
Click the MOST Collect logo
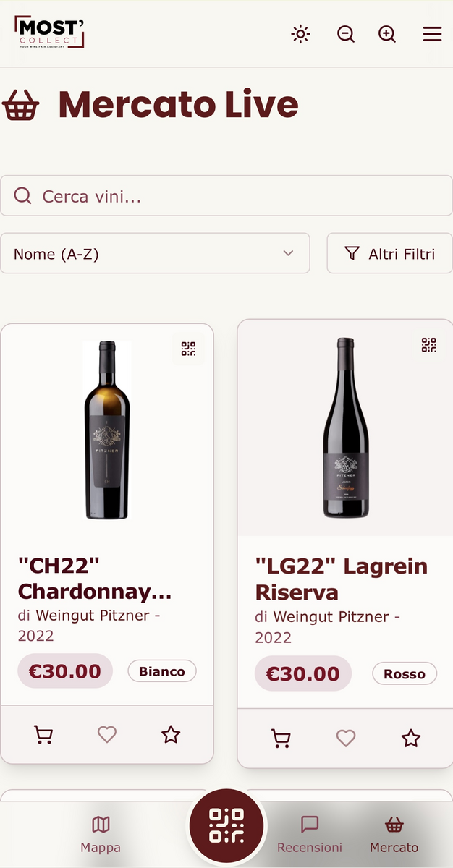point(49,33)
